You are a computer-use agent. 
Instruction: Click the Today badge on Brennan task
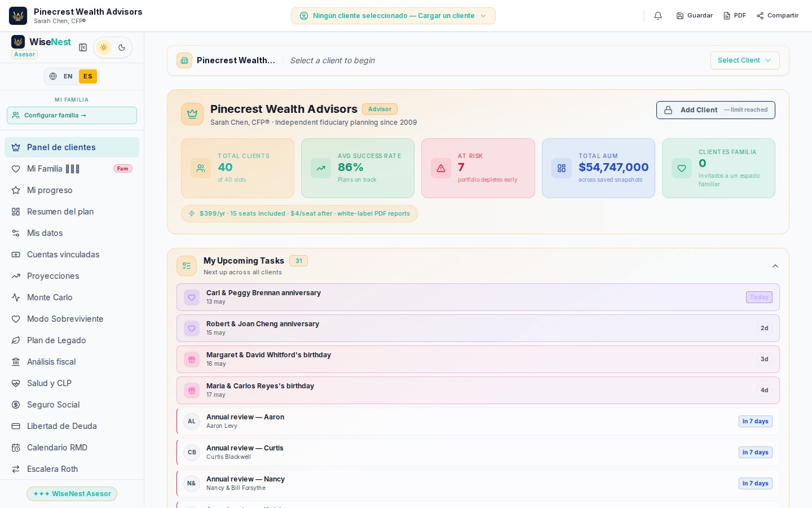click(x=759, y=297)
